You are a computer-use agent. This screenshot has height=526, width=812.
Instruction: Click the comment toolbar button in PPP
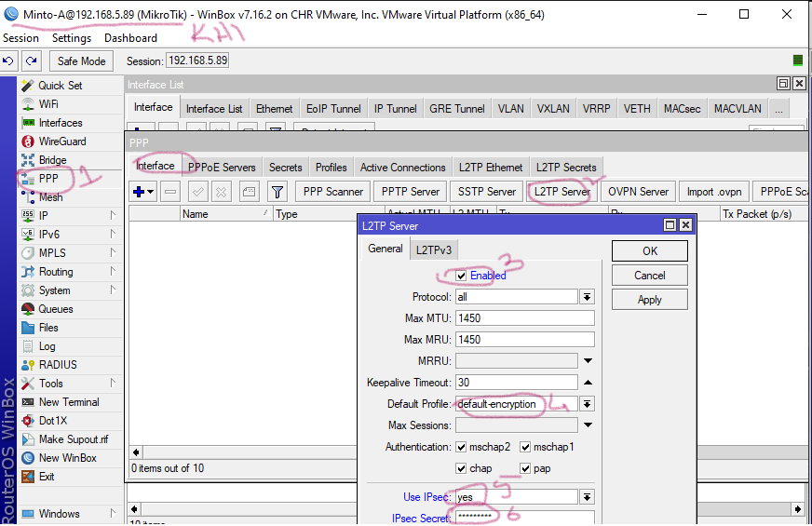[x=249, y=192]
